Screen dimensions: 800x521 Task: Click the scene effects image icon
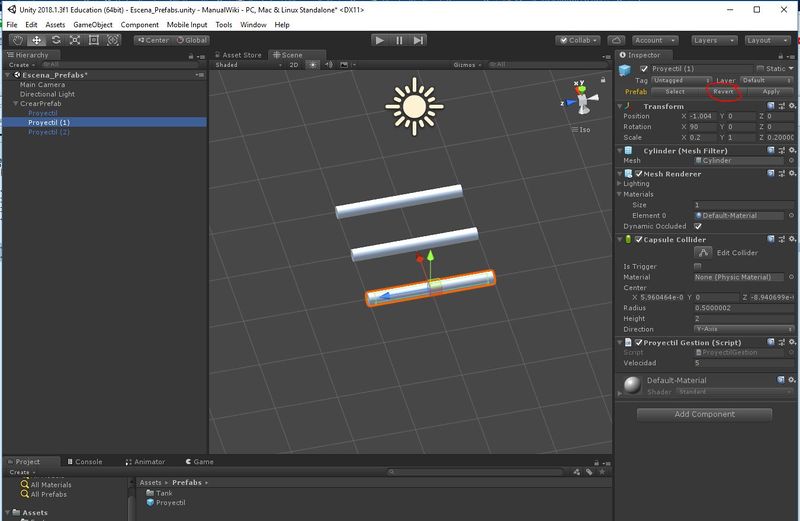point(344,65)
